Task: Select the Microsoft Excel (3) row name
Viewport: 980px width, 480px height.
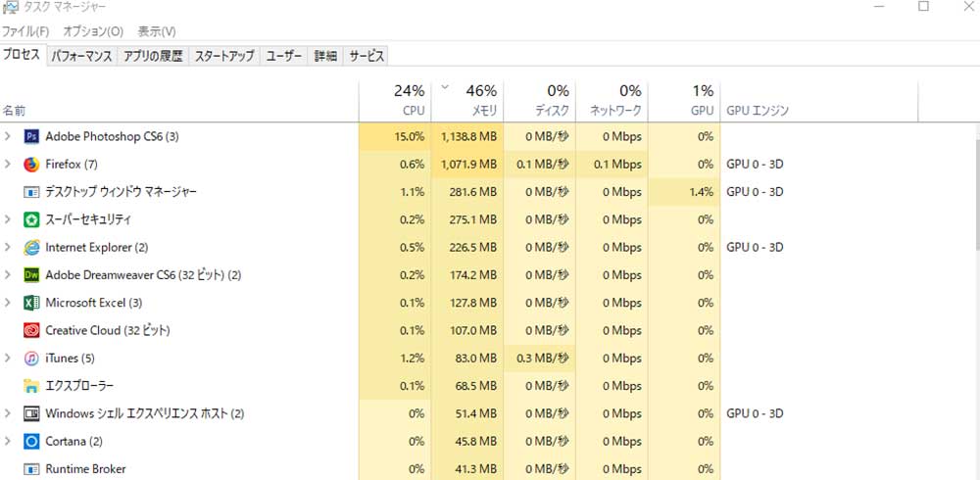Action: point(94,303)
